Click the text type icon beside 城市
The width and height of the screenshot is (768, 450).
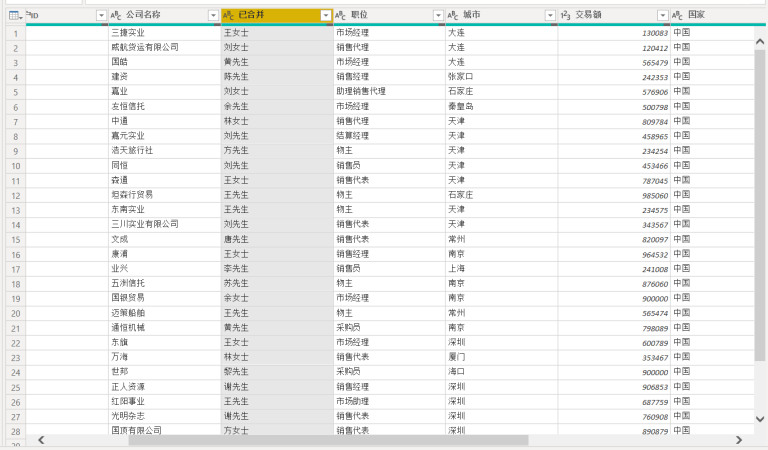(x=454, y=15)
